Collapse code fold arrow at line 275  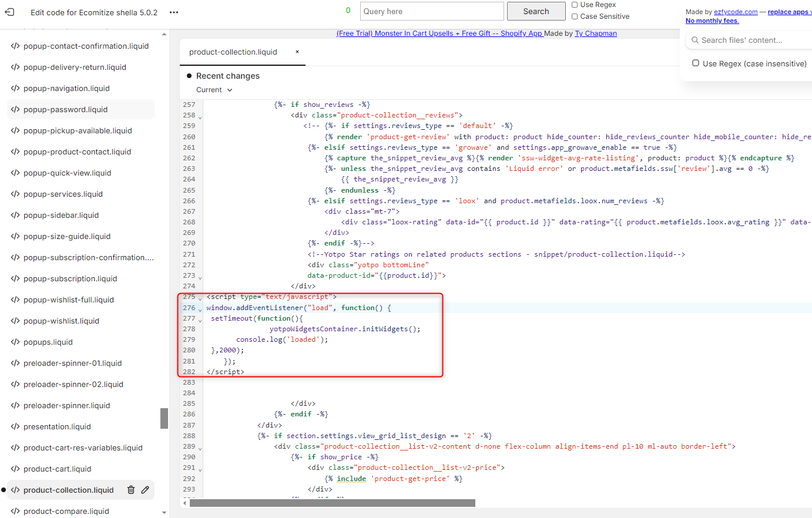(x=200, y=299)
